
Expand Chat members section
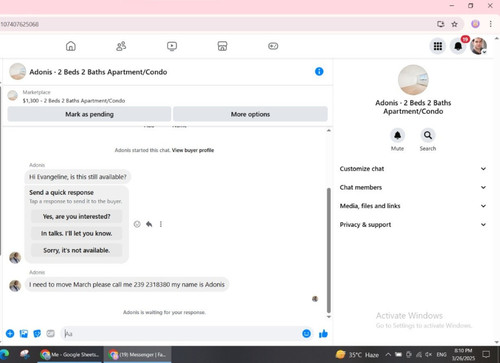click(413, 187)
